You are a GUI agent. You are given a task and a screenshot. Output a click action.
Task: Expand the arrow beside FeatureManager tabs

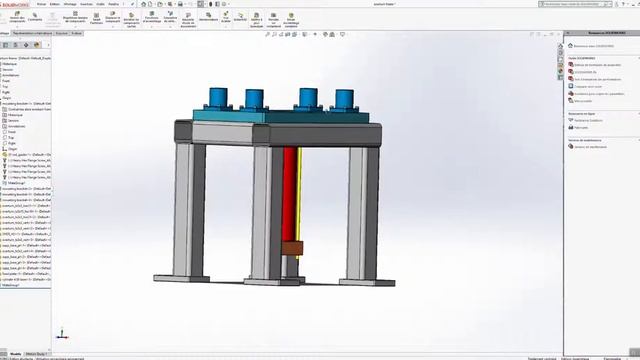click(48, 45)
